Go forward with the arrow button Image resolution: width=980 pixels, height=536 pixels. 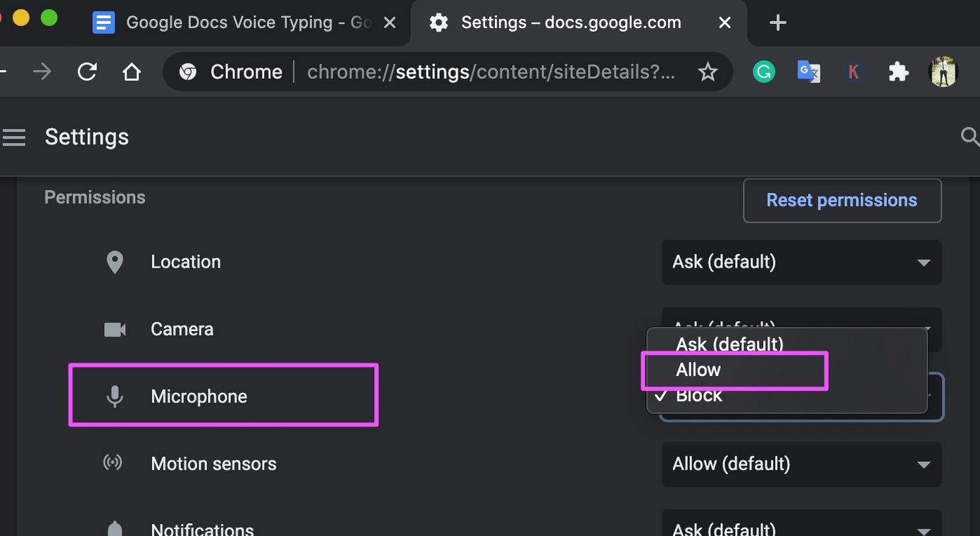42,71
